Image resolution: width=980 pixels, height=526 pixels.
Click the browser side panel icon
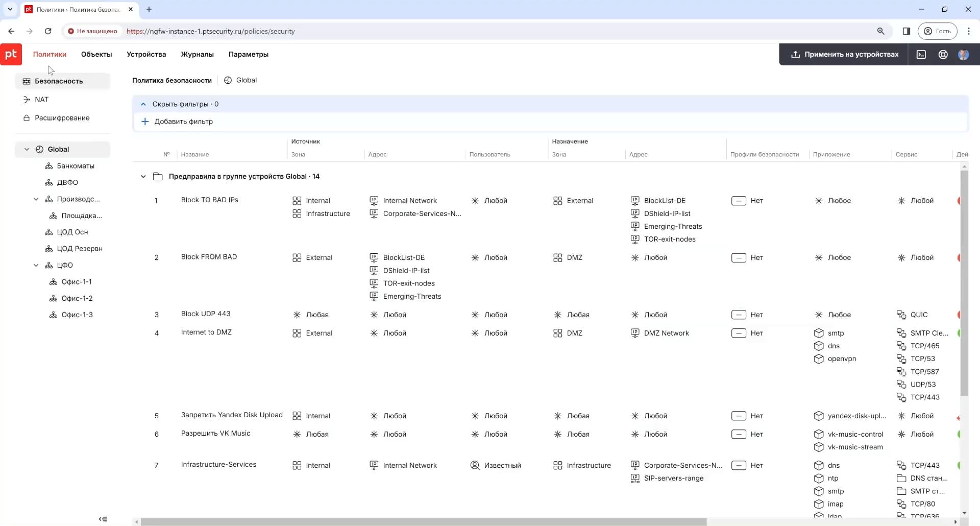pyautogui.click(x=906, y=31)
